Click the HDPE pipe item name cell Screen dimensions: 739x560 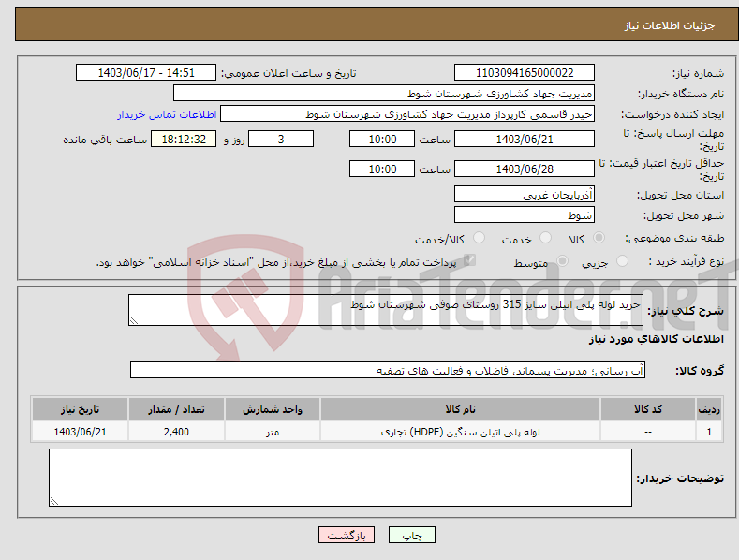[x=460, y=432]
